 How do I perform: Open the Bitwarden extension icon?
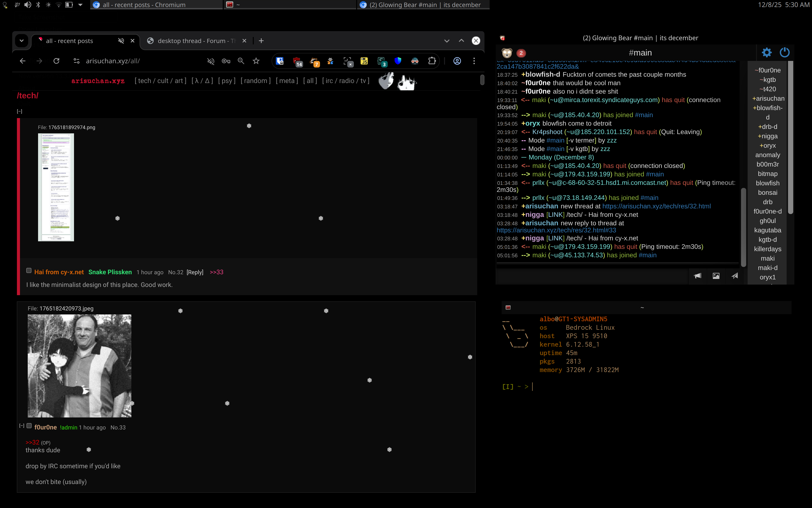[280, 61]
